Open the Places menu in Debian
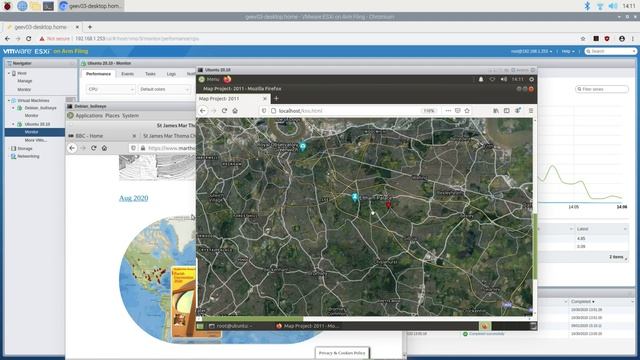The image size is (640, 360). coord(112,116)
